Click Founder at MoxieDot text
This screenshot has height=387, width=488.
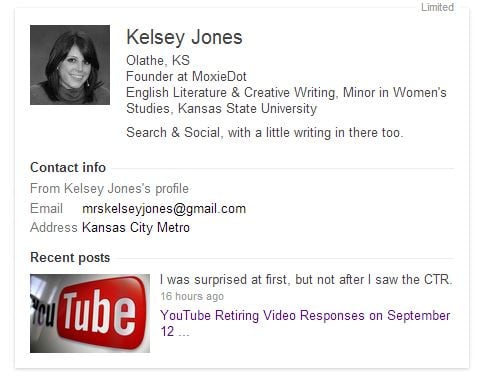[x=186, y=77]
